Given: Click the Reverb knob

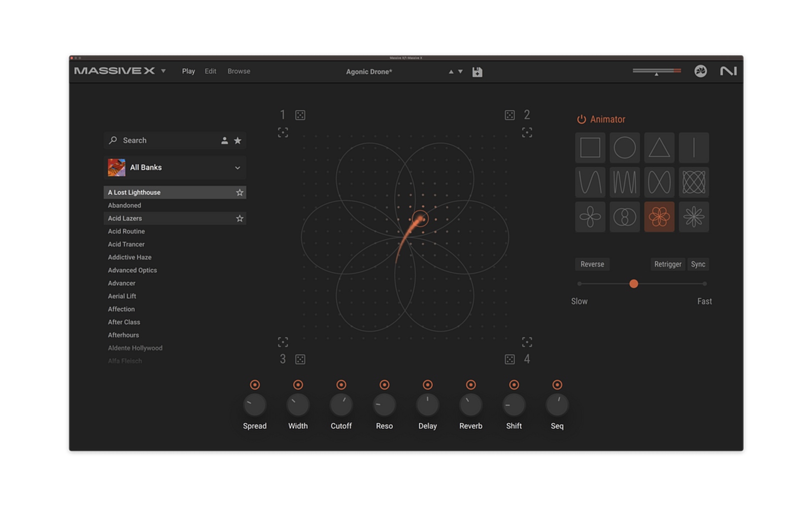Looking at the screenshot, I should [x=471, y=405].
